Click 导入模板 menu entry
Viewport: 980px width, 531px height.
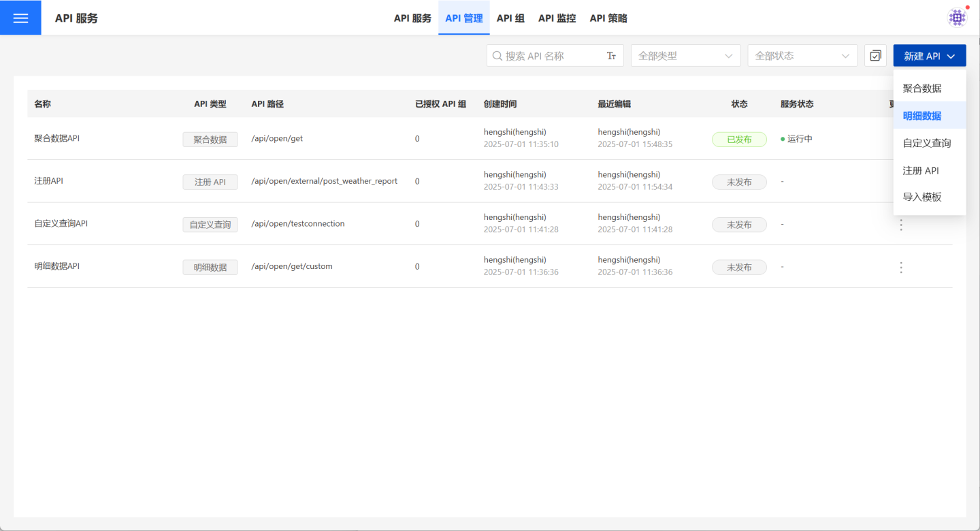pos(922,197)
